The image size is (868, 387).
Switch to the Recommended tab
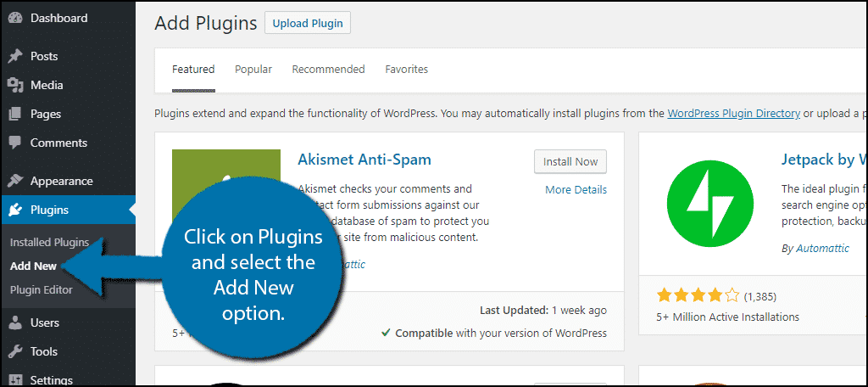click(328, 70)
